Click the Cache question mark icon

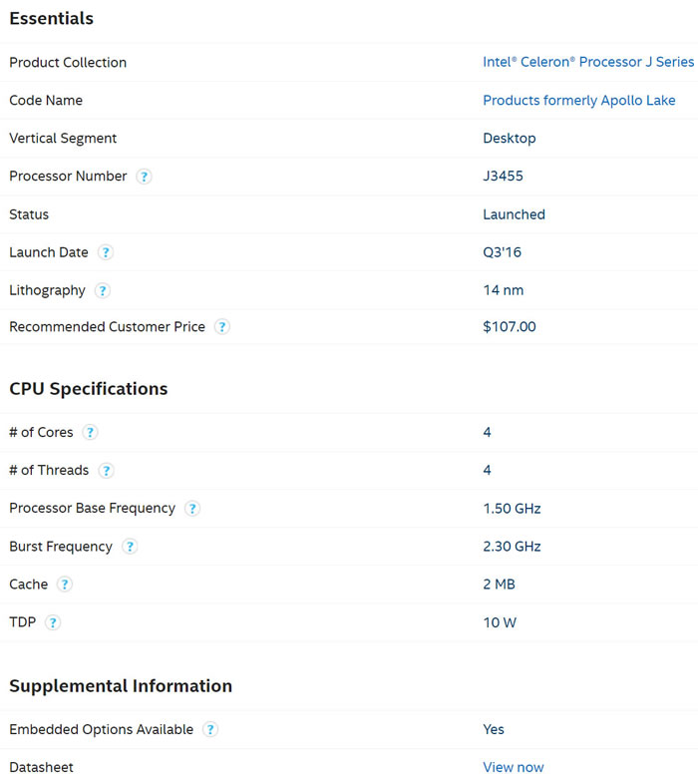point(65,585)
